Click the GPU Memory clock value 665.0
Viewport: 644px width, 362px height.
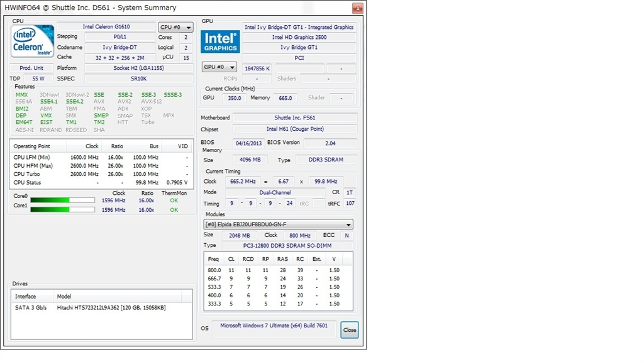[x=285, y=98]
